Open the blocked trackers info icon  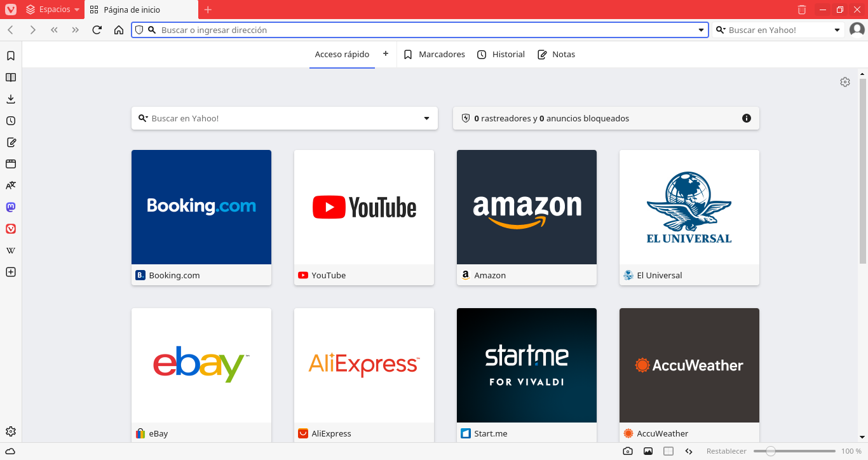click(x=747, y=118)
